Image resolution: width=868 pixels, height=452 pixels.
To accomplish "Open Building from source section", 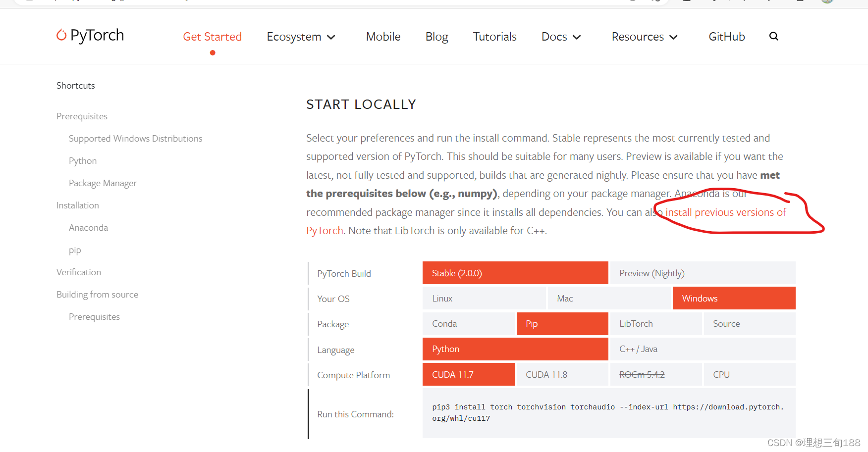I will (97, 294).
